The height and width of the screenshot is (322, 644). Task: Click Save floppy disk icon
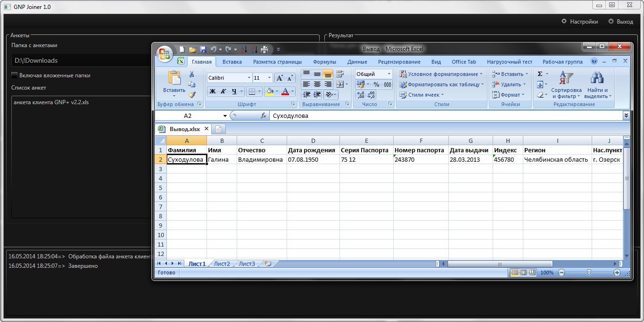tap(203, 49)
